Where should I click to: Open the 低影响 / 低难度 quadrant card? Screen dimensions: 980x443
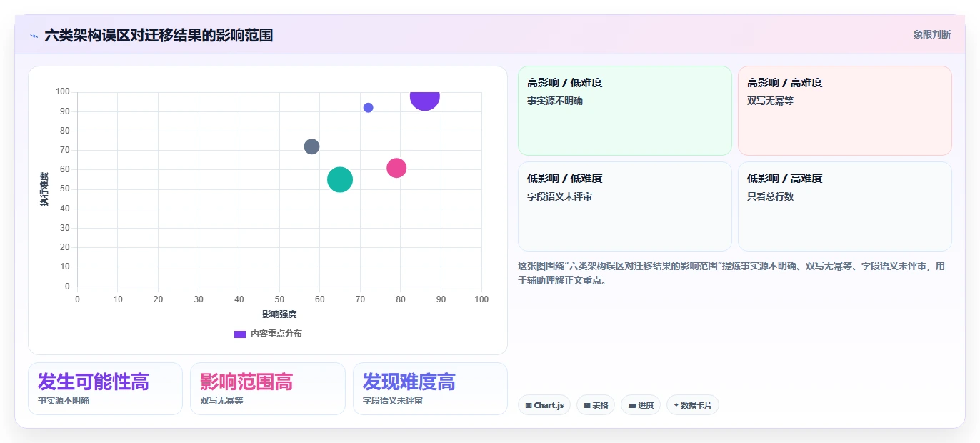tap(625, 206)
